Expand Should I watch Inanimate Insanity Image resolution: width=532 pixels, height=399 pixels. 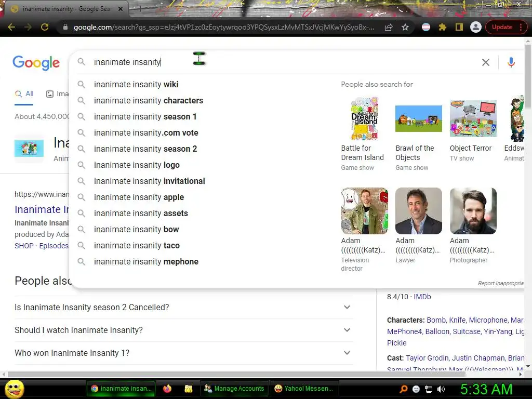pyautogui.click(x=183, y=330)
